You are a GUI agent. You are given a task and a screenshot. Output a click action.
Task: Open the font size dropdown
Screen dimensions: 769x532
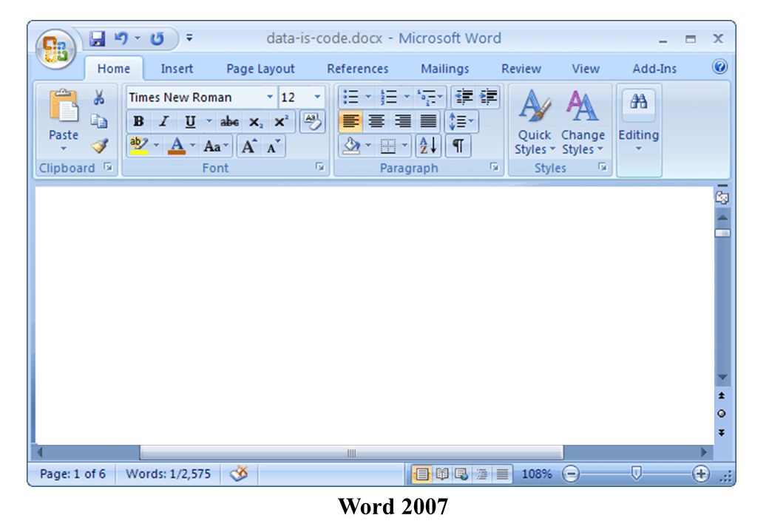(x=317, y=97)
